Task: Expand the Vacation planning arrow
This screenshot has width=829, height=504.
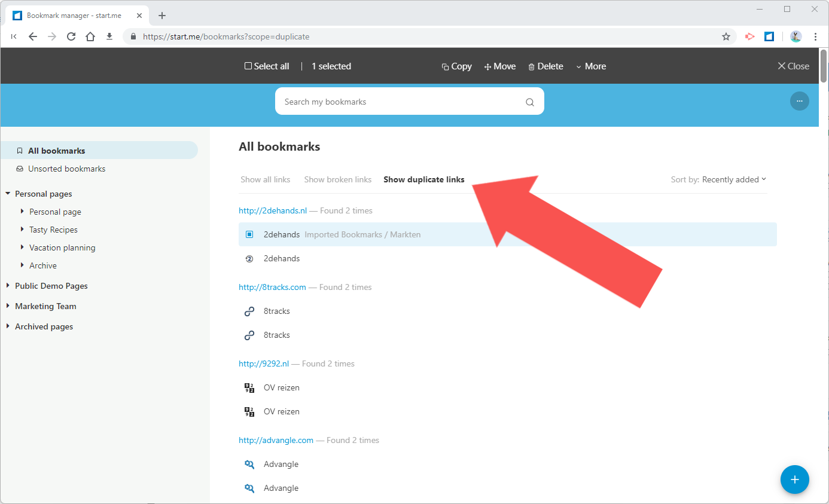Action: click(x=22, y=248)
